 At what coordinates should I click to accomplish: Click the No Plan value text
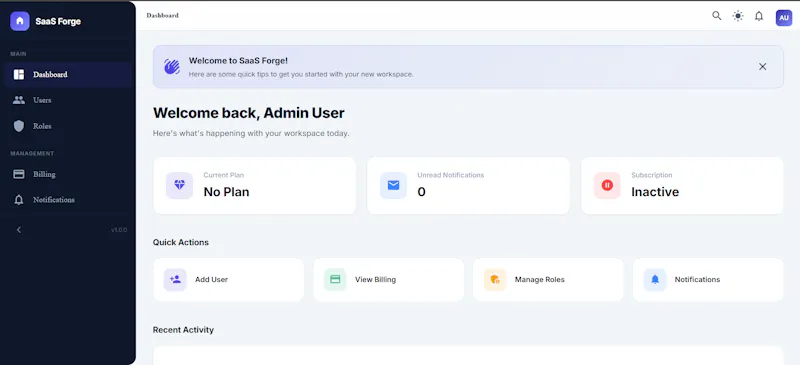[227, 192]
